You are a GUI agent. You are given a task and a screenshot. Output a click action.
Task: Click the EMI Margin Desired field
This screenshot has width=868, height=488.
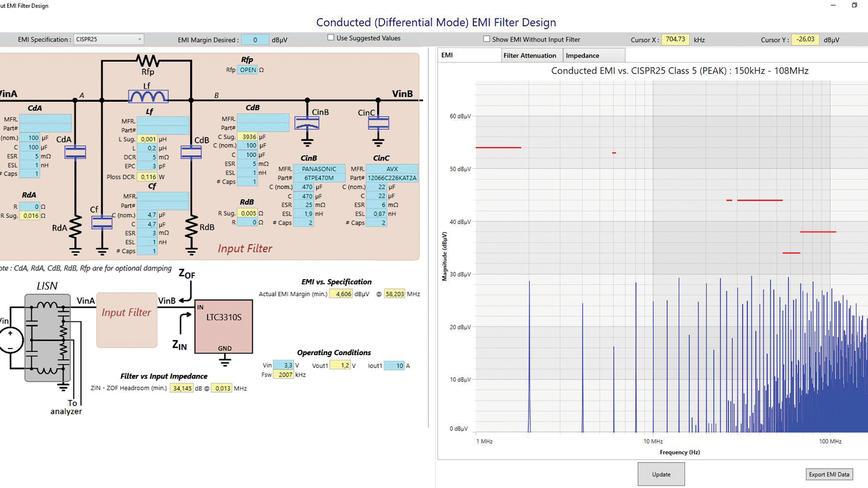coord(255,40)
